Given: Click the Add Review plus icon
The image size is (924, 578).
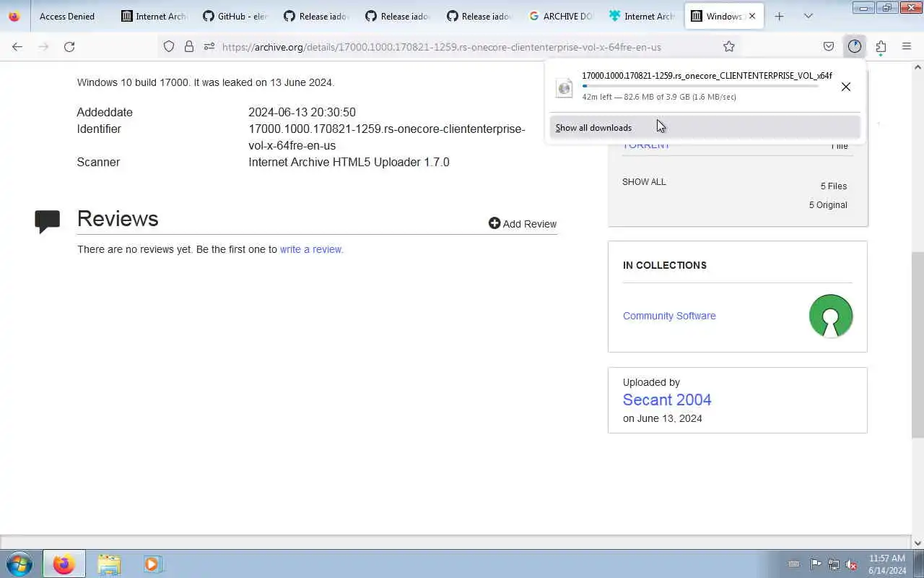Looking at the screenshot, I should [x=494, y=223].
